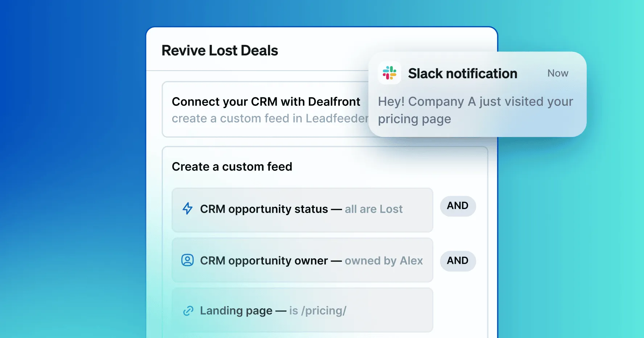Viewport: 644px width, 338px height.
Task: Select the chain link icon beside Landing page
Action: [187, 310]
